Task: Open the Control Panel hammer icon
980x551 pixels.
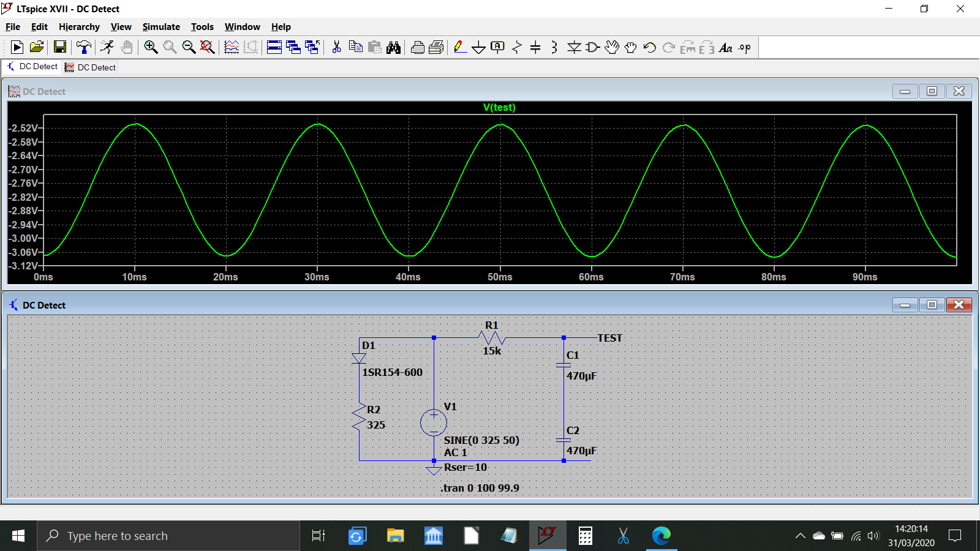Action: (84, 47)
